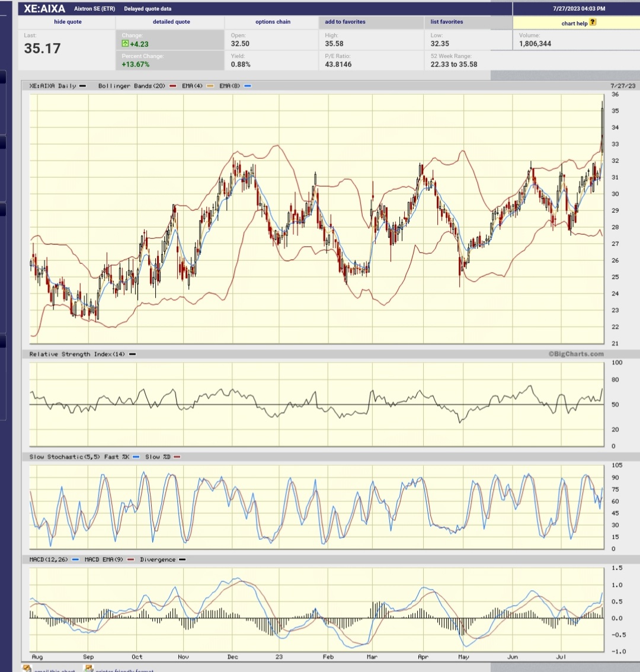Select the EMA(8) blue legend marker
640x672 pixels.
point(247,85)
